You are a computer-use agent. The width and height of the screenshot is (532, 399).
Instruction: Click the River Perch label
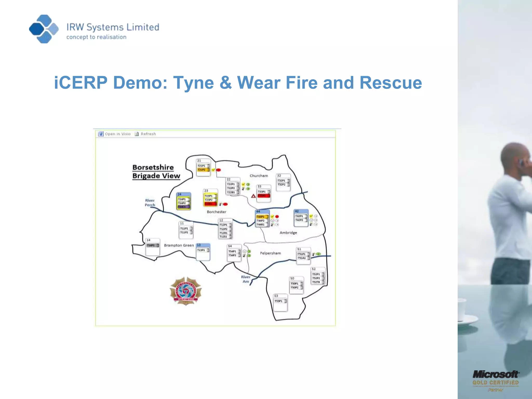(x=150, y=203)
